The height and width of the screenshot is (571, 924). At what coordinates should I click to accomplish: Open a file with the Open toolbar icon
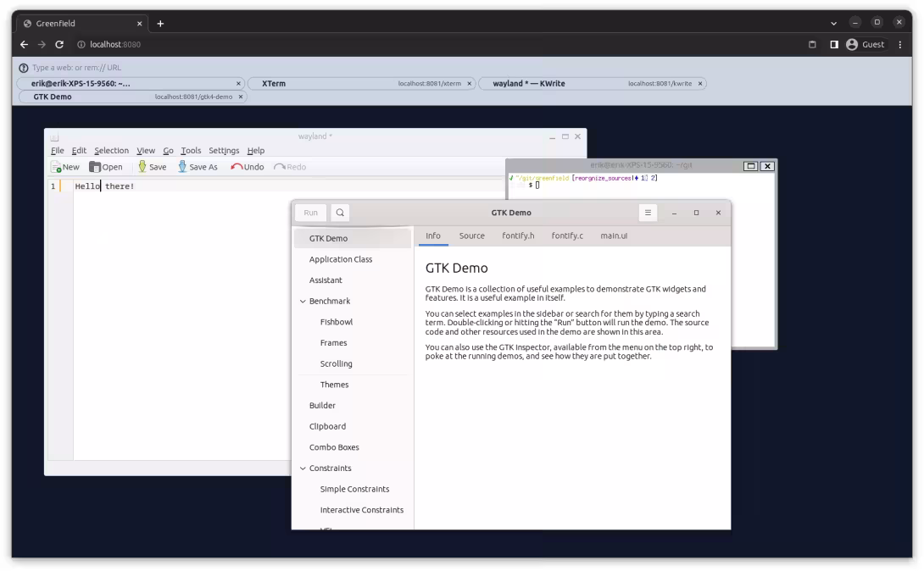[95, 167]
